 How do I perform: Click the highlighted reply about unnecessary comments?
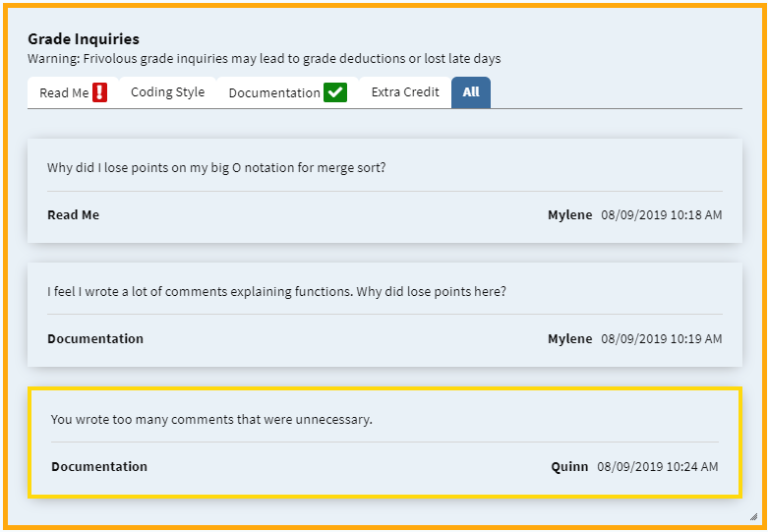pyautogui.click(x=384, y=443)
